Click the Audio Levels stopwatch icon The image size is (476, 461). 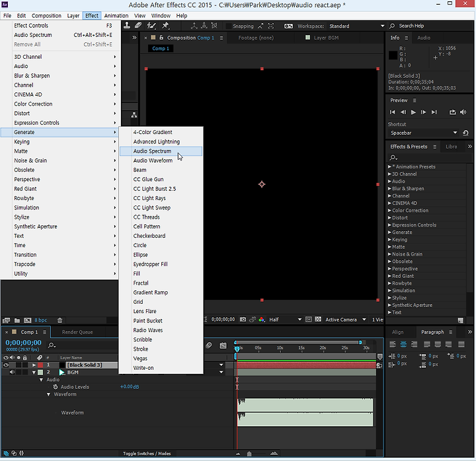tap(56, 386)
